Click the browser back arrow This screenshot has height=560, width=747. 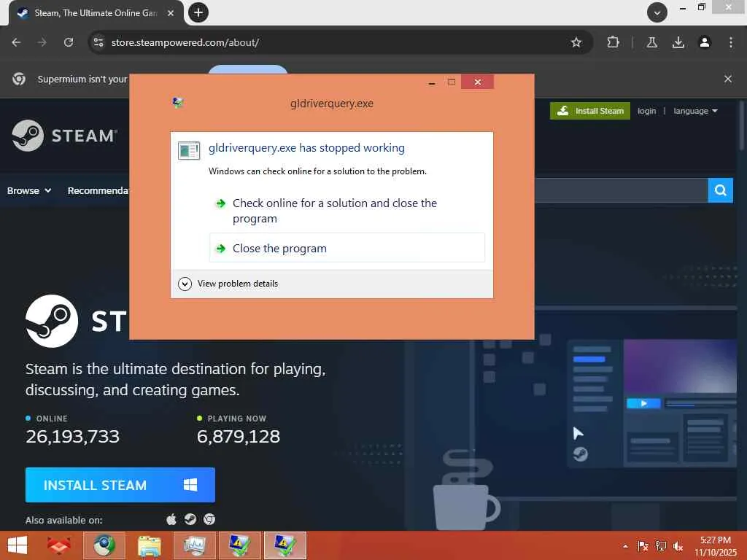pos(16,42)
